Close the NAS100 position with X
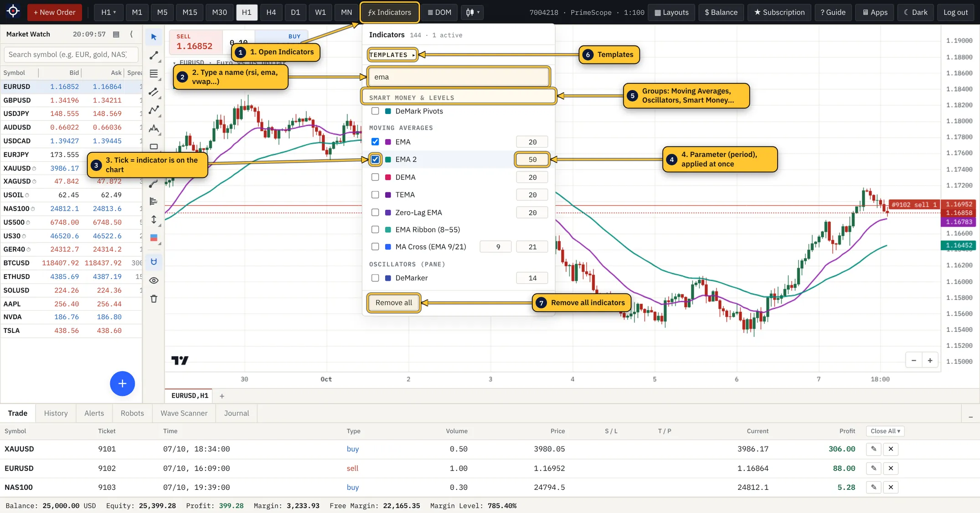980x513 pixels. point(891,487)
